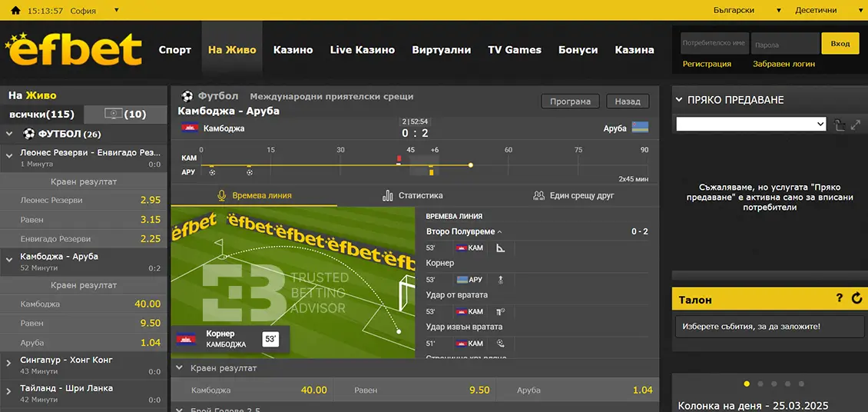Click the Вход login button
The image size is (868, 412).
coord(840,43)
